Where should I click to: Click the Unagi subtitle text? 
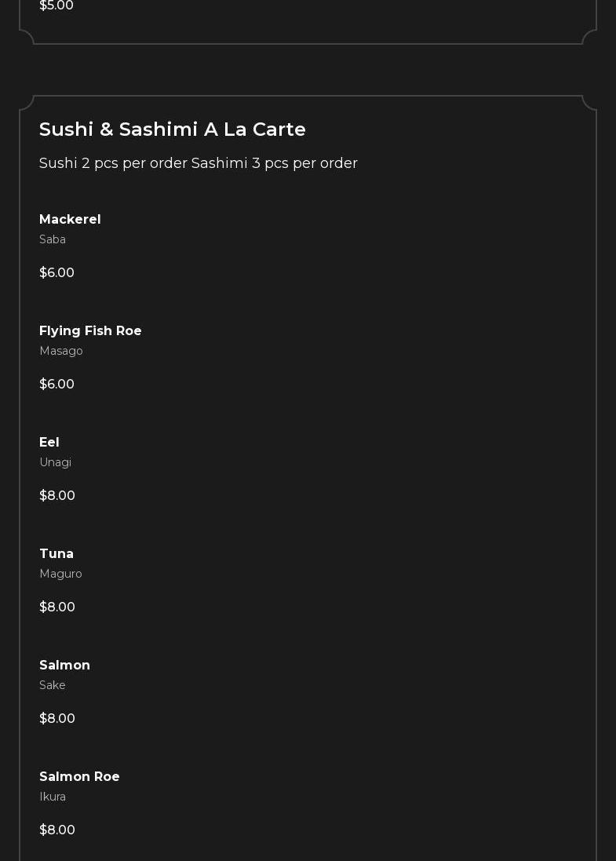55,462
